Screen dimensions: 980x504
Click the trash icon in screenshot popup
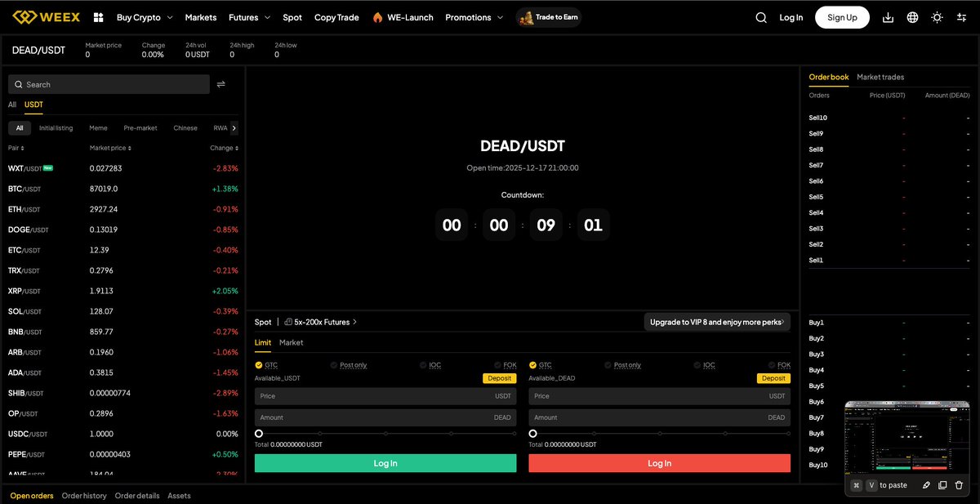(958, 485)
